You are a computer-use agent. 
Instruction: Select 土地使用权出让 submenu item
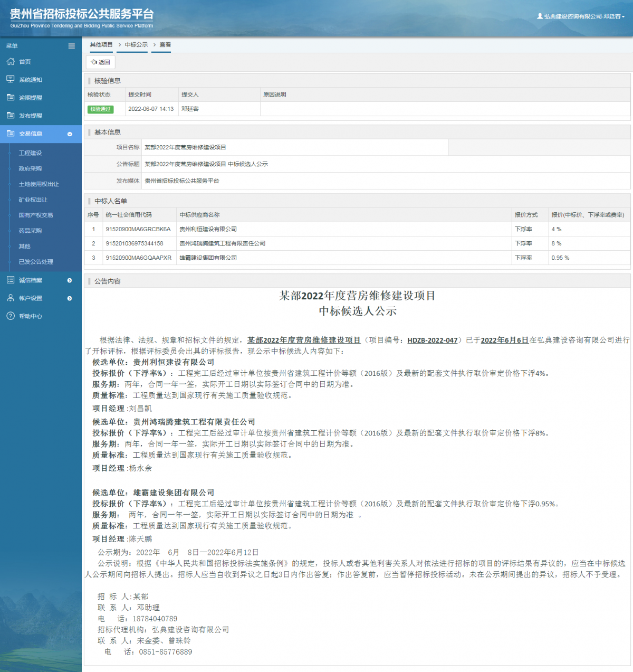tap(39, 184)
